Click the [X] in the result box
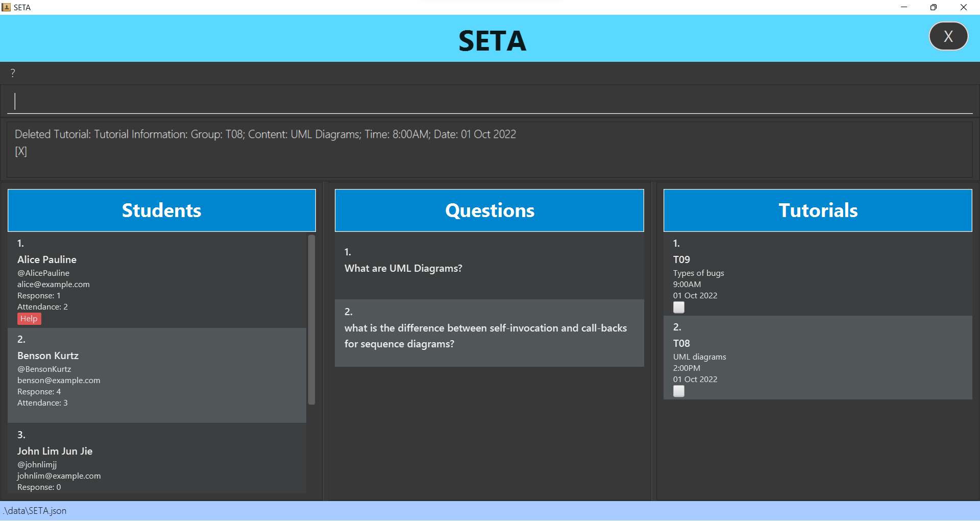 [21, 151]
